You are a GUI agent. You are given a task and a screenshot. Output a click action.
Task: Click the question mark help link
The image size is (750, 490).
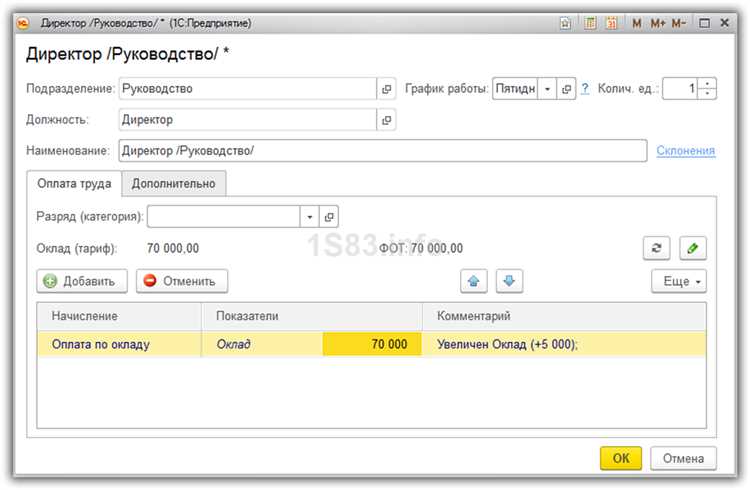click(585, 89)
